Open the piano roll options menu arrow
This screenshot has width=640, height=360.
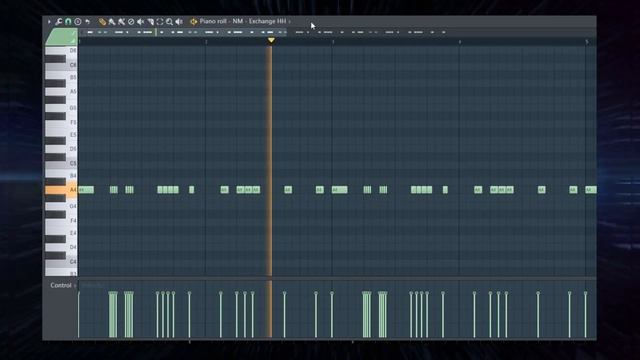[x=49, y=22]
